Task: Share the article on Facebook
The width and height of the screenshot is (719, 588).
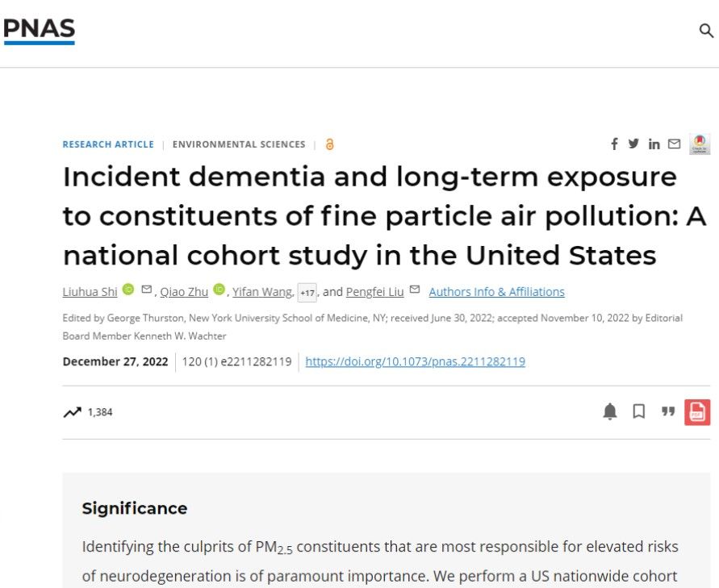Action: pyautogui.click(x=614, y=144)
